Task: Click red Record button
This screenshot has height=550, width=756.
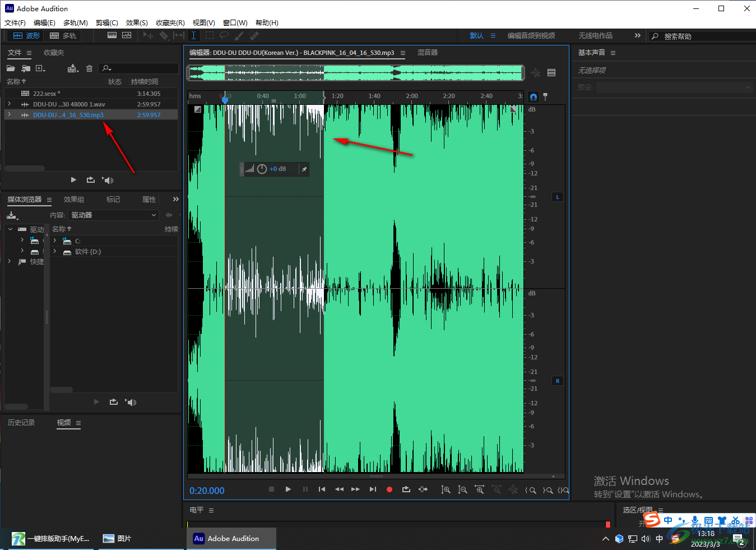Action: [389, 489]
